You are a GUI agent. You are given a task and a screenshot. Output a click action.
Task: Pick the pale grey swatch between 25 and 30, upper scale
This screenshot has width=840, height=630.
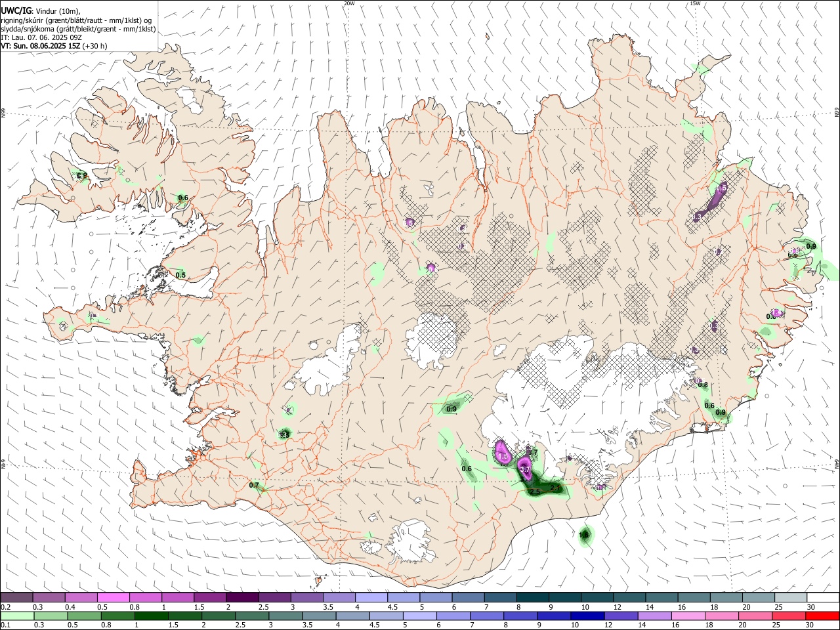pos(791,597)
